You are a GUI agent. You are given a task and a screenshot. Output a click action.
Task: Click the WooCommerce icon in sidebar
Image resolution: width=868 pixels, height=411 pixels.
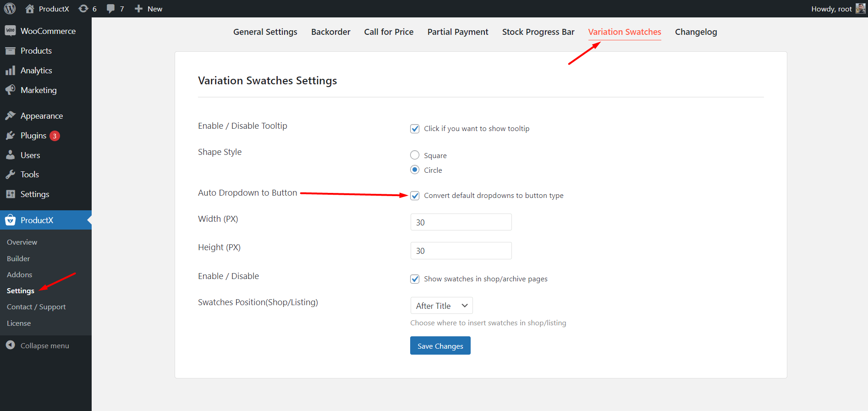point(10,31)
